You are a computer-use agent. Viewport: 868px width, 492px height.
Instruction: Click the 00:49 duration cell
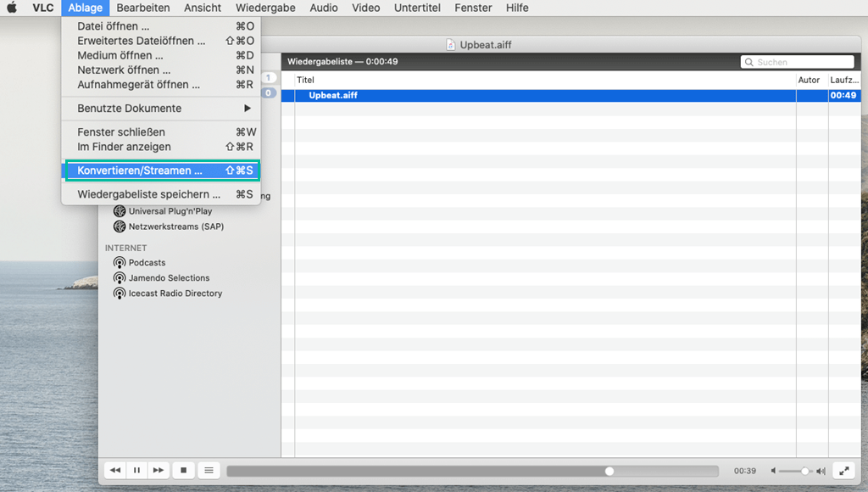pos(843,95)
